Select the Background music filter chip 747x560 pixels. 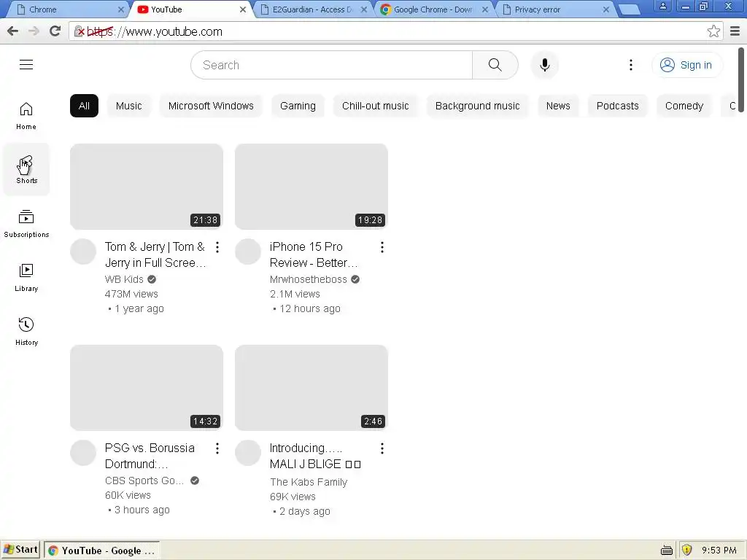tap(477, 106)
